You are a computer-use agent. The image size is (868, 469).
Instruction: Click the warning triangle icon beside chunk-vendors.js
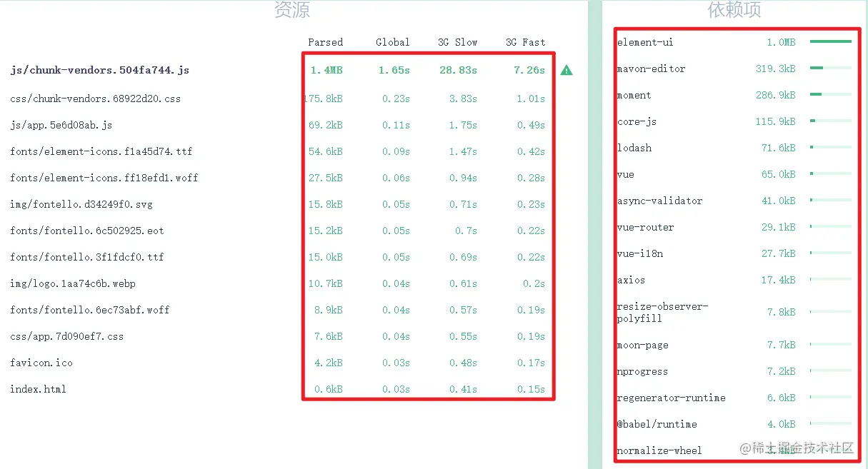point(567,70)
